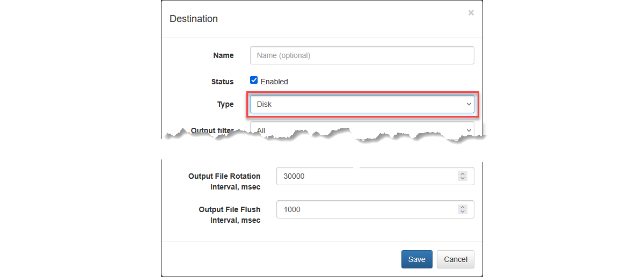Focus the Output File Flush Interval field
644x277 pixels.
pos(365,209)
